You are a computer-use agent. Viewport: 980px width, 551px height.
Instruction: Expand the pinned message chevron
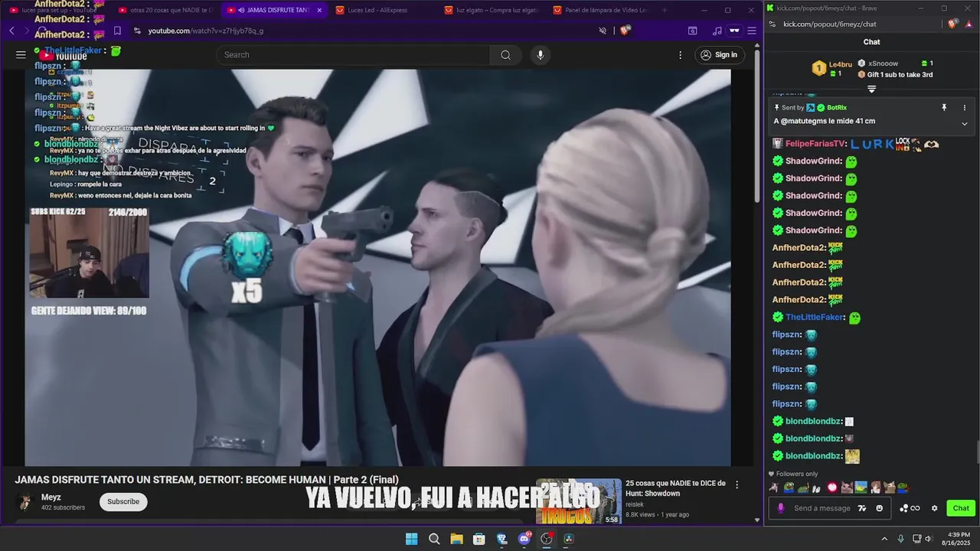(x=965, y=124)
